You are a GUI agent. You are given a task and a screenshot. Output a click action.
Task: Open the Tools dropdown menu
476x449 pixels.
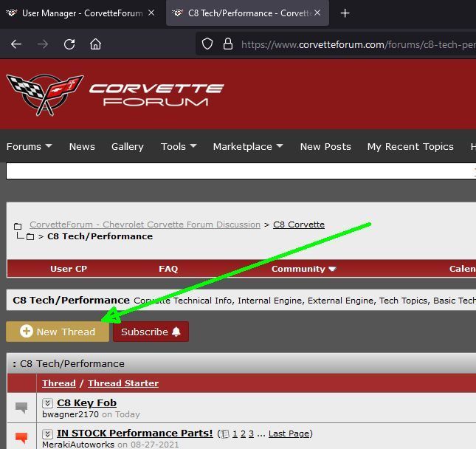(x=179, y=146)
